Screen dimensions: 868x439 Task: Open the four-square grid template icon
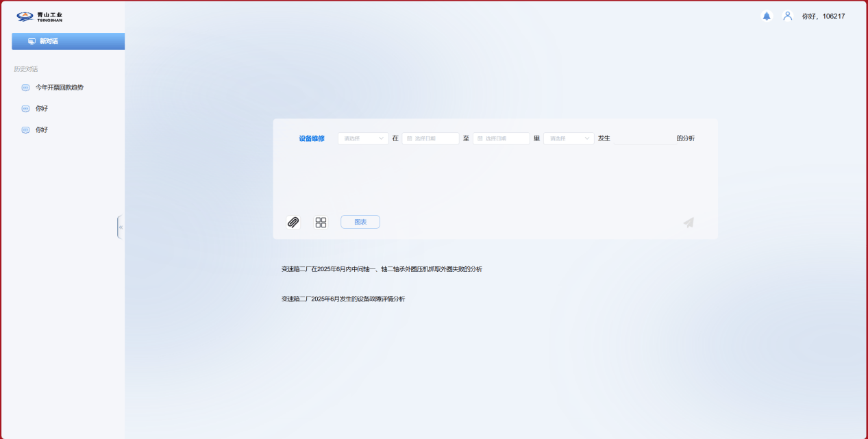pos(321,222)
